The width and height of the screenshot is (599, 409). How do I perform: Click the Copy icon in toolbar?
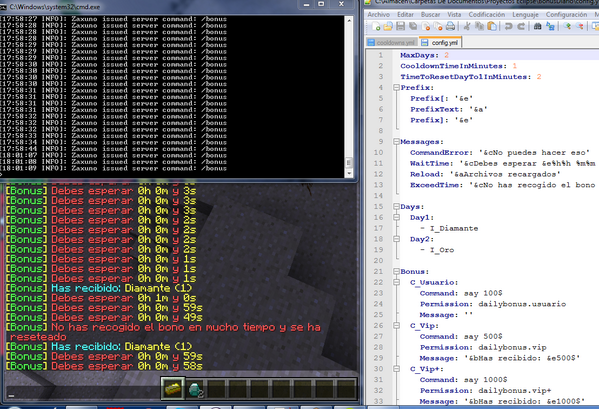[479, 26]
